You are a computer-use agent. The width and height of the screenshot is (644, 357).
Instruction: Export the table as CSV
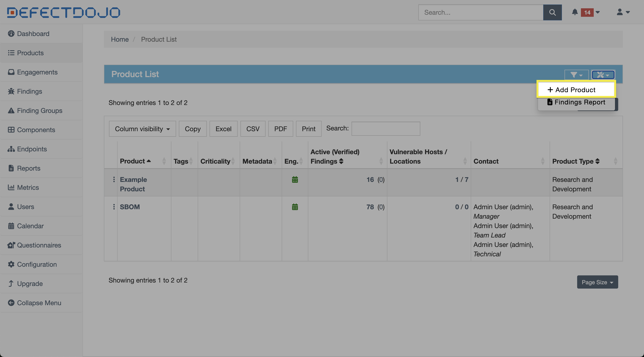coord(253,129)
